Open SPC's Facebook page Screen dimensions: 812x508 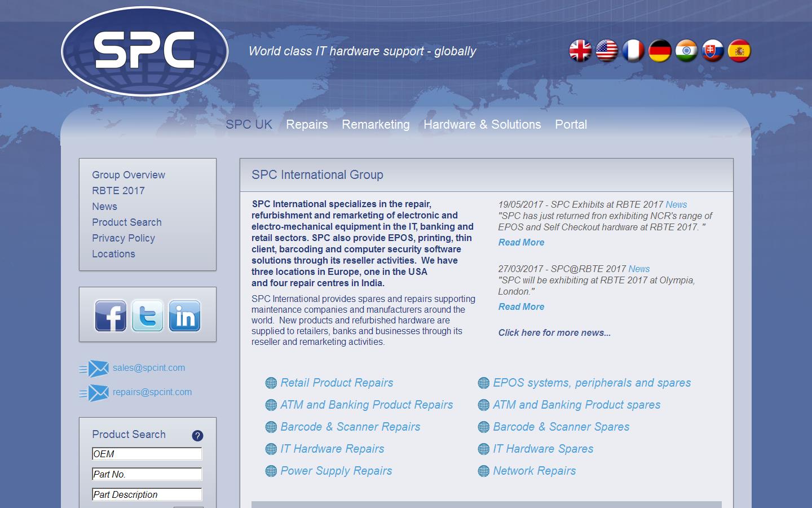click(x=111, y=316)
